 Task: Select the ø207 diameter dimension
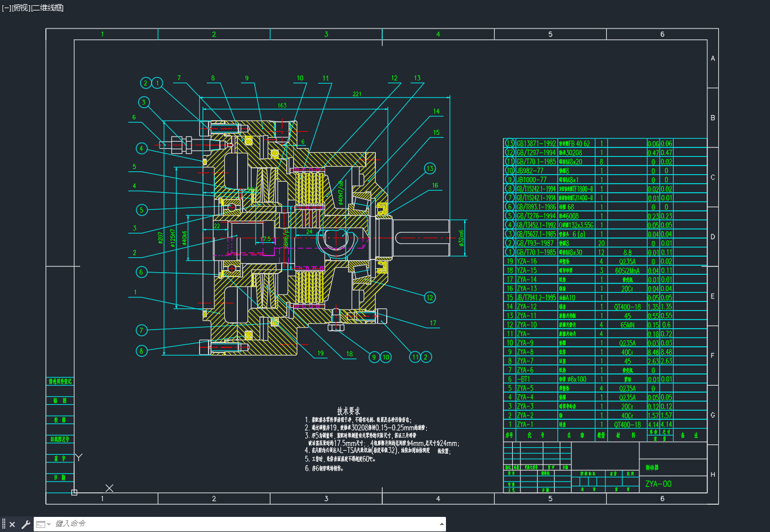click(x=160, y=237)
